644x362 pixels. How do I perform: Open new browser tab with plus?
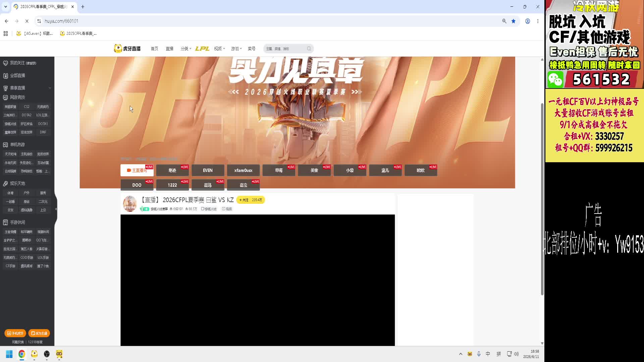[83, 7]
